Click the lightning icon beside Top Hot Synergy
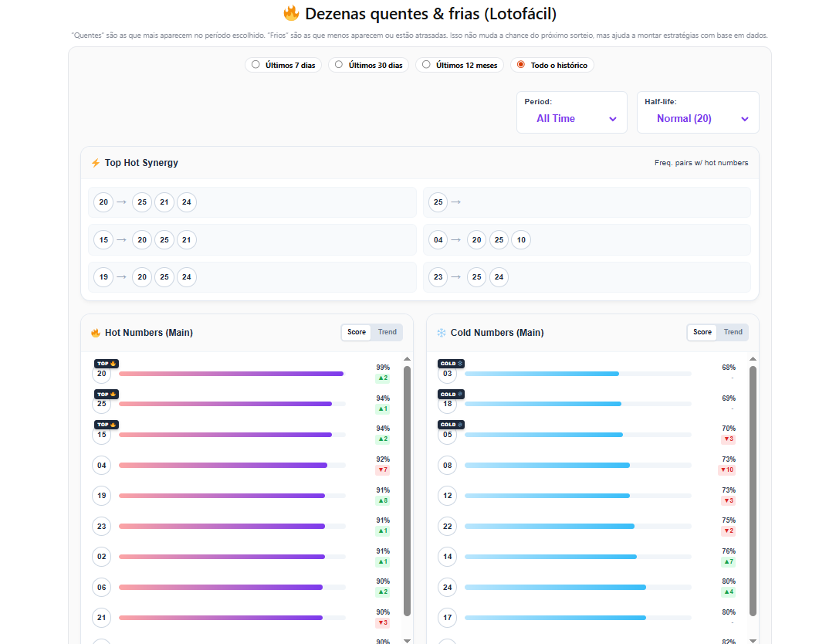The height and width of the screenshot is (644, 819). point(96,163)
